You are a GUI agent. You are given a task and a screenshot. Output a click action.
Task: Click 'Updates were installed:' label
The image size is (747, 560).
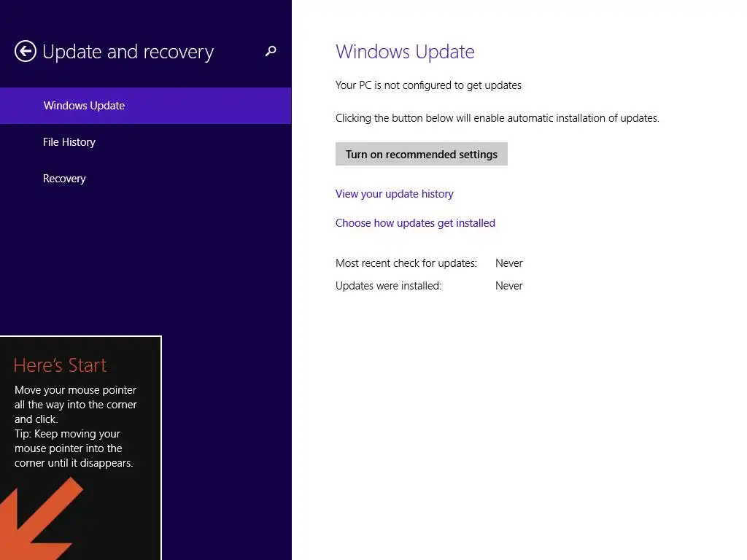[x=388, y=286]
